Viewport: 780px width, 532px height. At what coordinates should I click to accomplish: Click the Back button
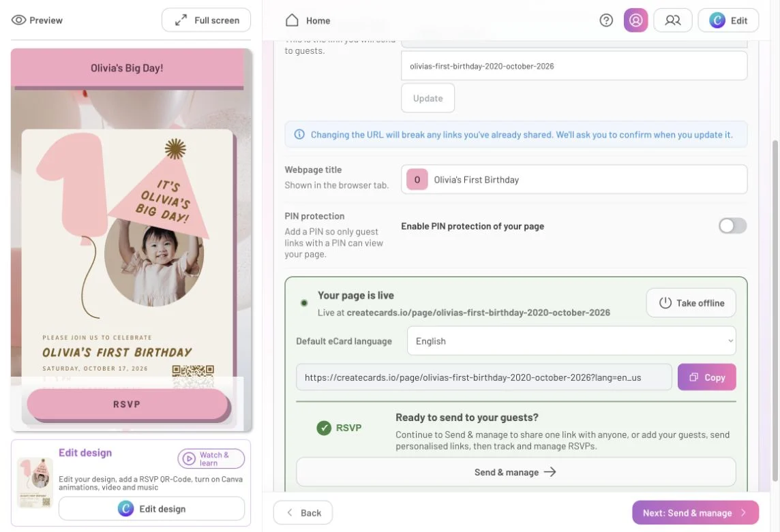tap(303, 513)
